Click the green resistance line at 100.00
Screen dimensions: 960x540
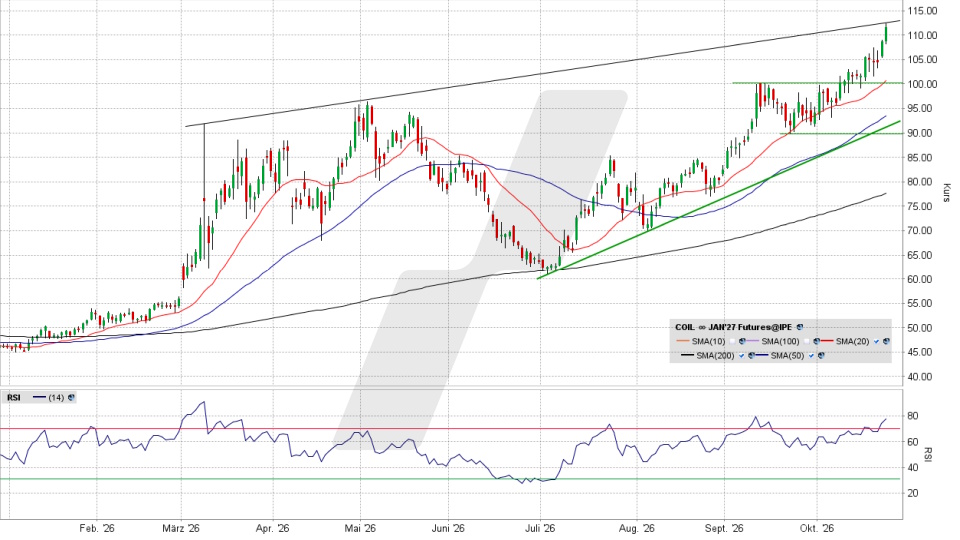pos(817,83)
